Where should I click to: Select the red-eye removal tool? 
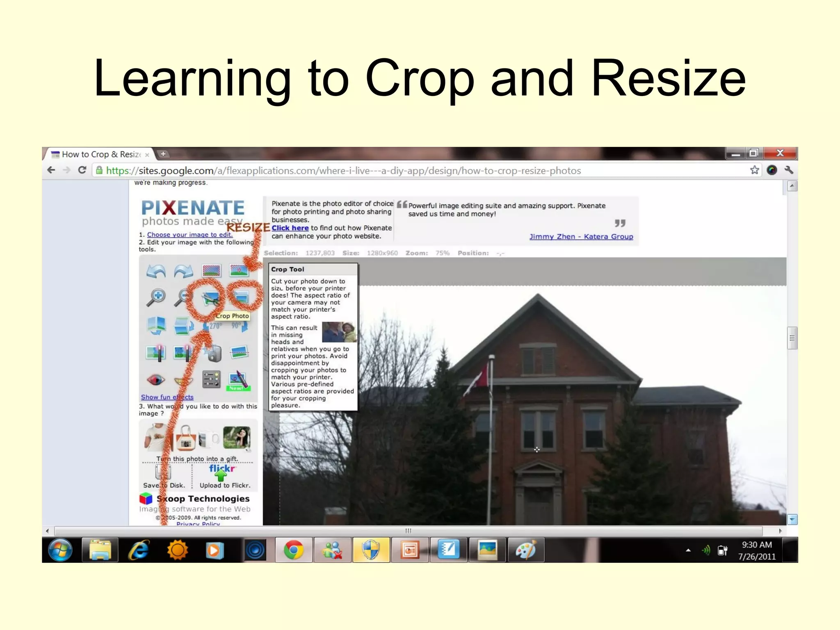click(156, 380)
